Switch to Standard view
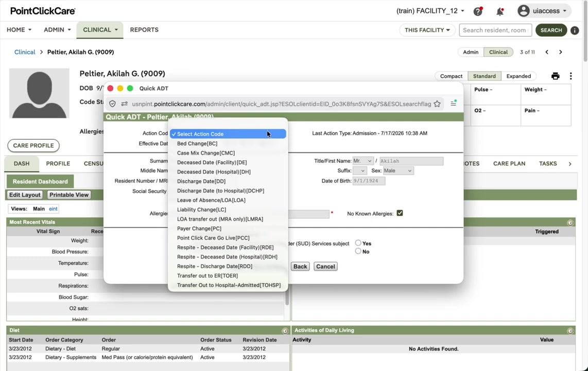 pyautogui.click(x=484, y=76)
